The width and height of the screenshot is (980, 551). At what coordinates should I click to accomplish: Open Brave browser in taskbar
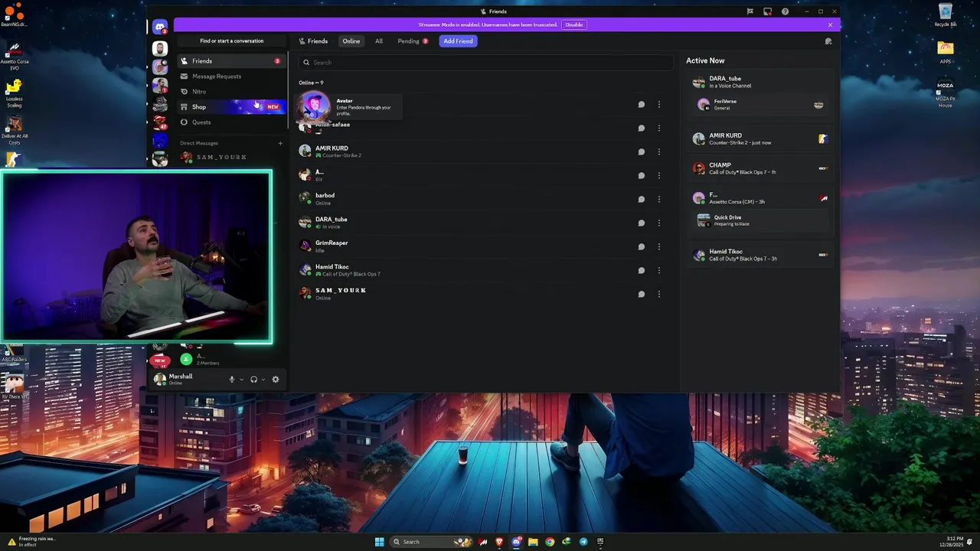tap(499, 542)
